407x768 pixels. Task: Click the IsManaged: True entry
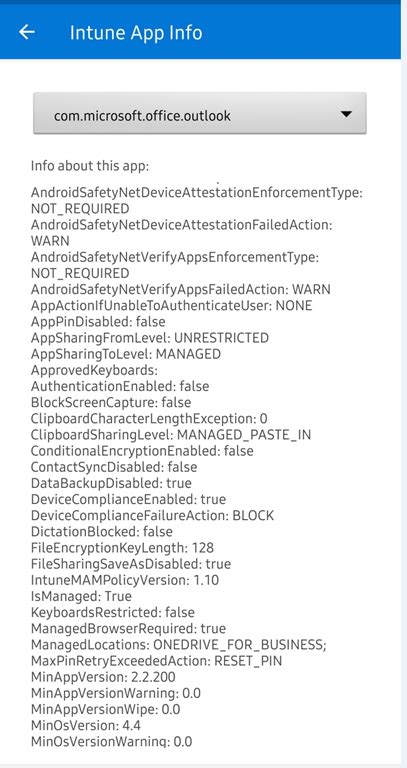pos(81,597)
